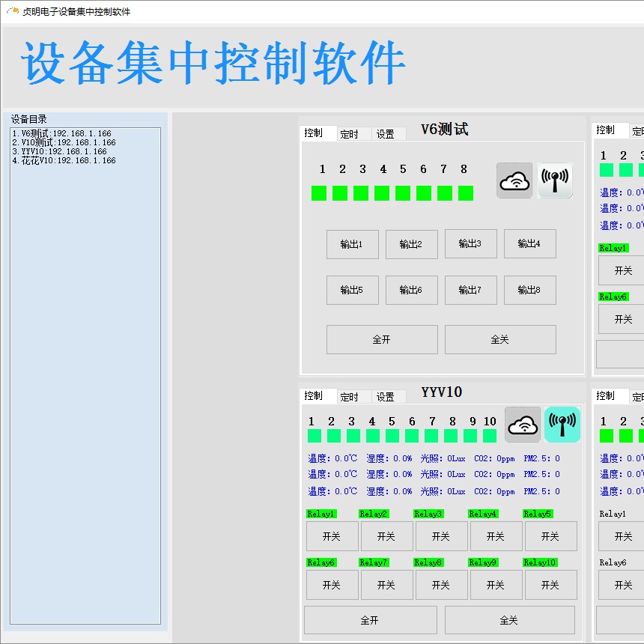Click 全开 button in V6测试 panel
The height and width of the screenshot is (644, 644).
point(382,340)
